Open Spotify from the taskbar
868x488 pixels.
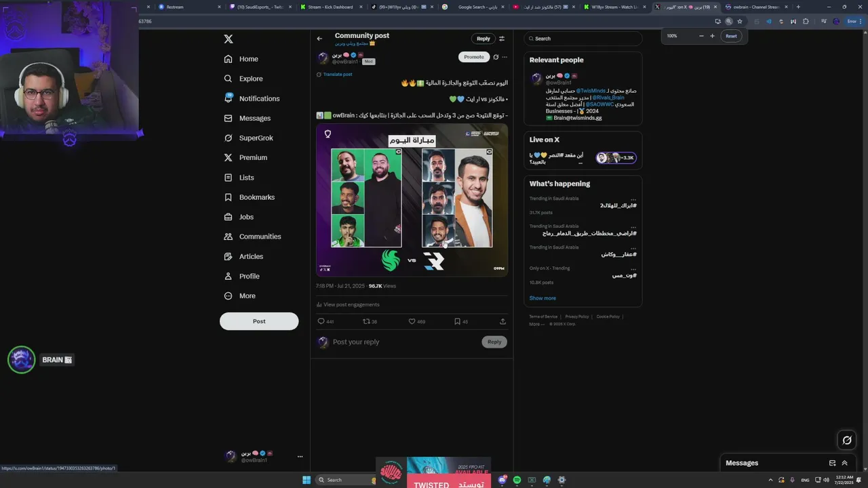coord(517,480)
